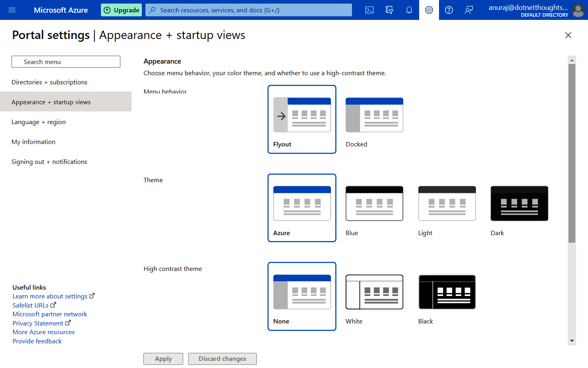Open the account avatar menu

[578, 10]
